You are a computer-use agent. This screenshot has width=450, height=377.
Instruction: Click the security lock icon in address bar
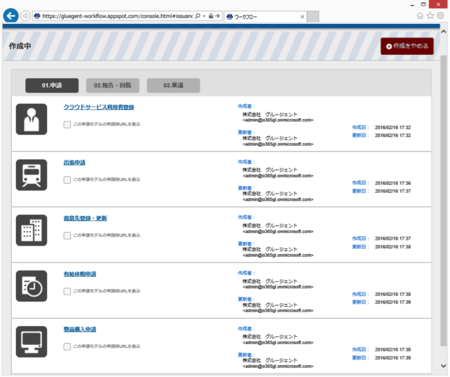point(211,16)
